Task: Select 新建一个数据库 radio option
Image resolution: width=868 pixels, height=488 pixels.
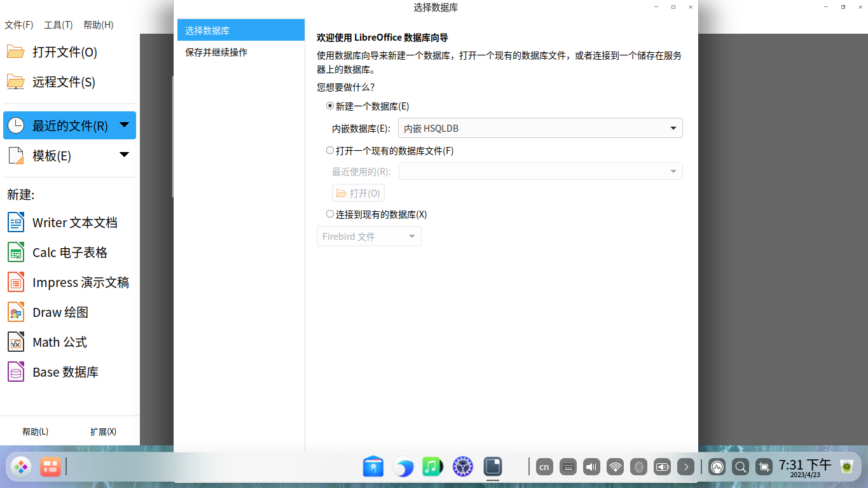Action: 330,106
